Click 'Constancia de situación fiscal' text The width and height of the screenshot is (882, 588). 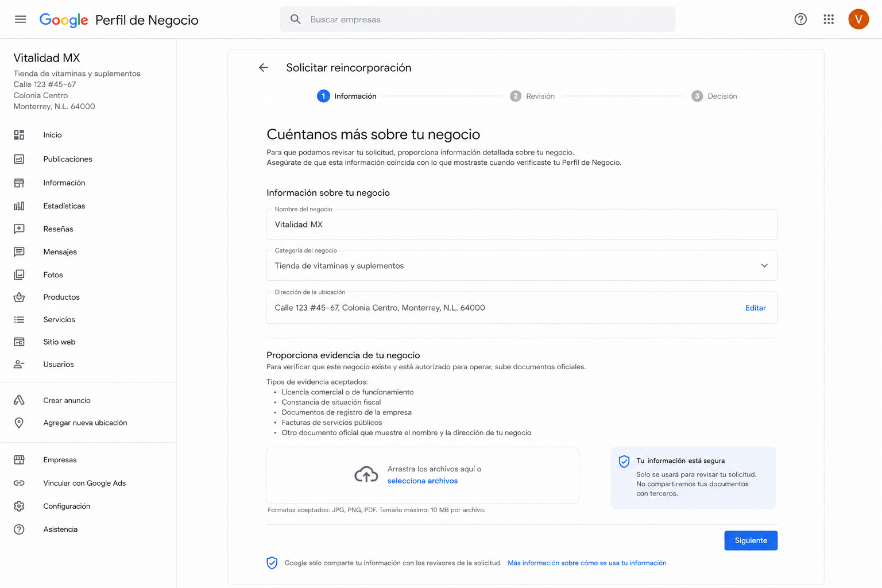pyautogui.click(x=331, y=402)
